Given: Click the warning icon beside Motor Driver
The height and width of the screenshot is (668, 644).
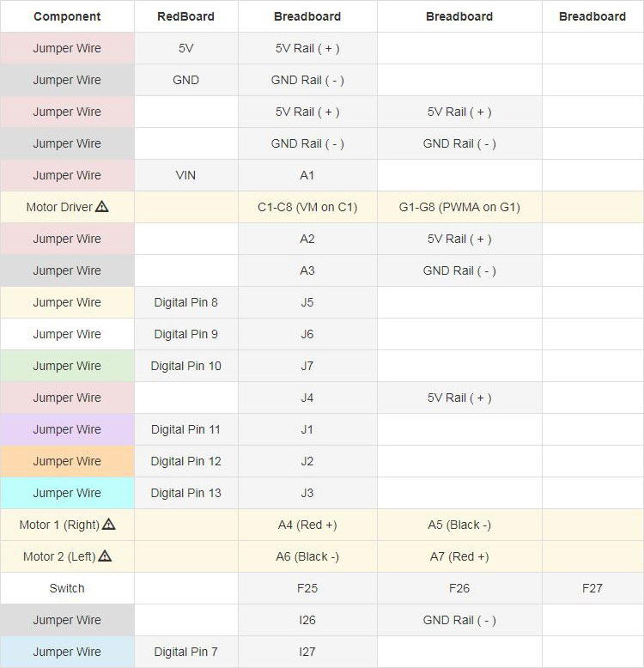Looking at the screenshot, I should coord(102,207).
